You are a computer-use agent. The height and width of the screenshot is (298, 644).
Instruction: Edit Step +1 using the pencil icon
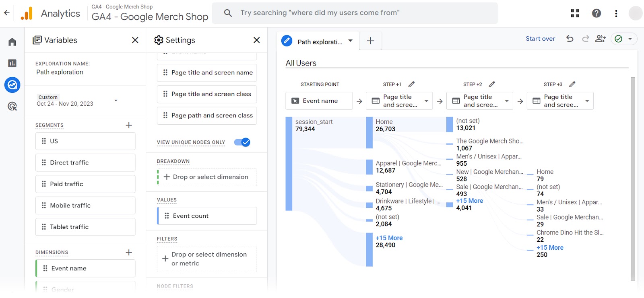click(411, 84)
